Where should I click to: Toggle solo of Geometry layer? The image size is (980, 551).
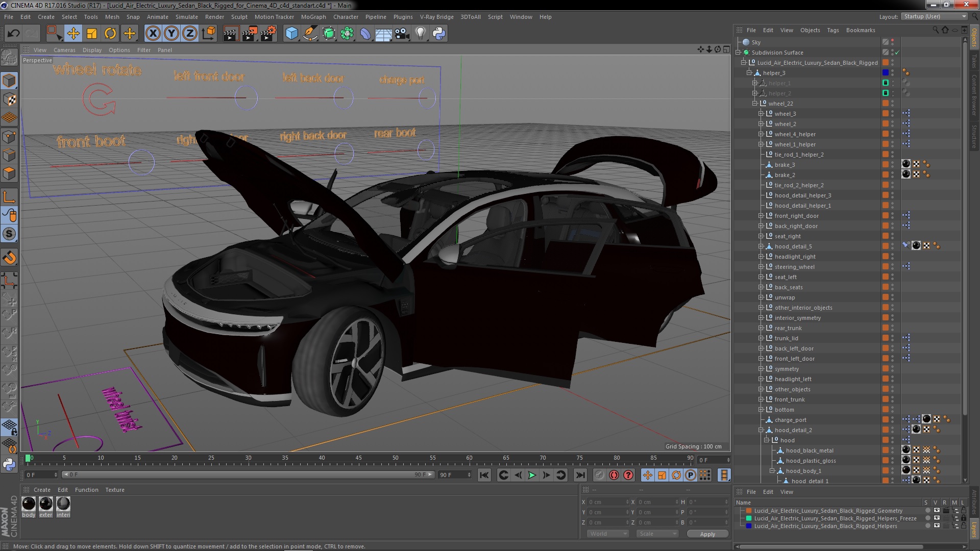click(927, 510)
